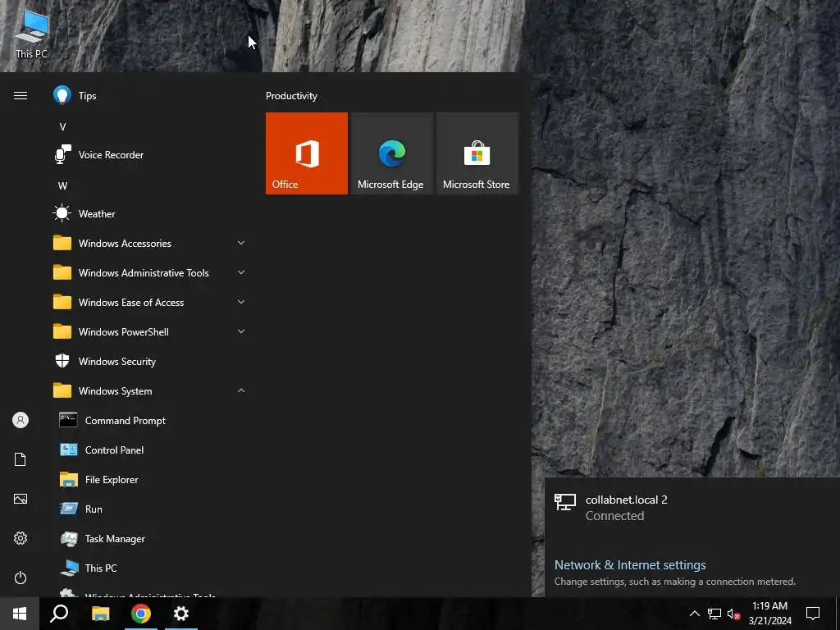Open the Weather app
The width and height of the screenshot is (840, 630).
coord(150,214)
